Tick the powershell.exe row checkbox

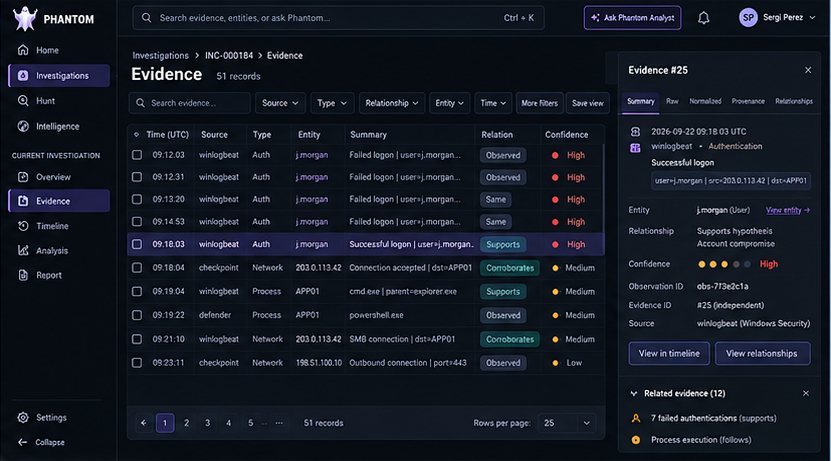(x=137, y=315)
